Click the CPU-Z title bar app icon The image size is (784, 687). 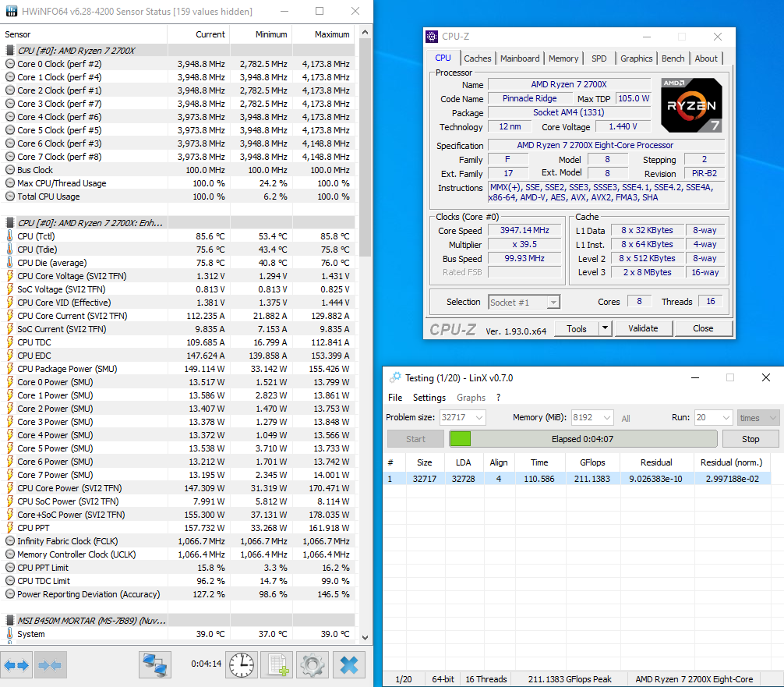click(x=432, y=37)
